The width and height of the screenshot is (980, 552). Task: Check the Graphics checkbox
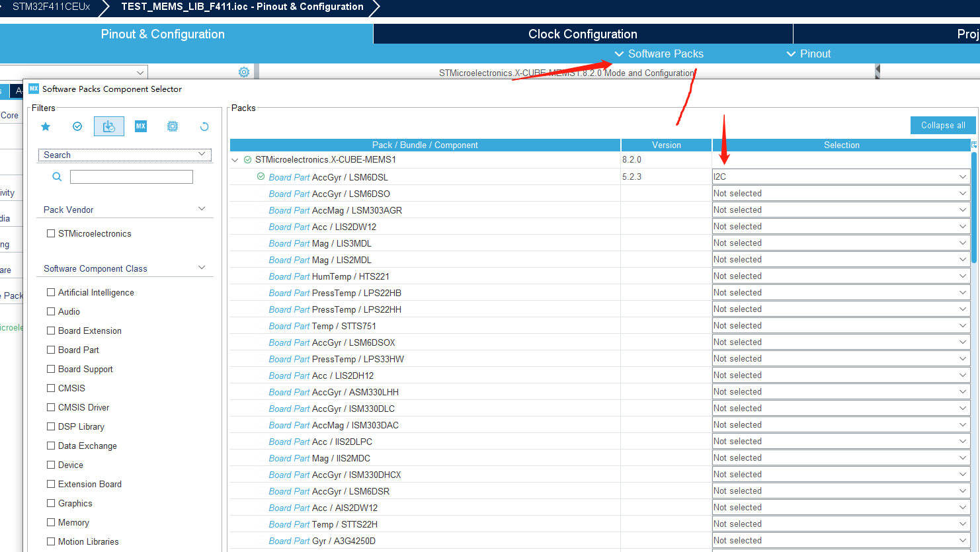[x=51, y=503]
